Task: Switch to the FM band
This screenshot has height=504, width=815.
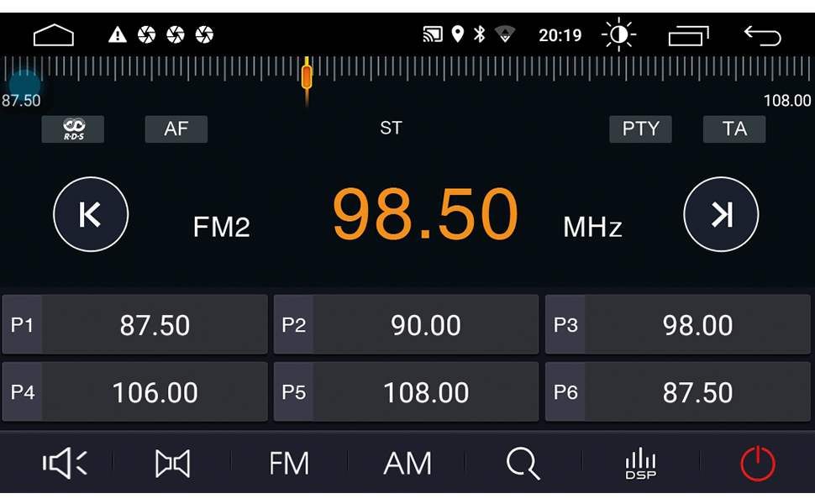Action: pyautogui.click(x=289, y=464)
